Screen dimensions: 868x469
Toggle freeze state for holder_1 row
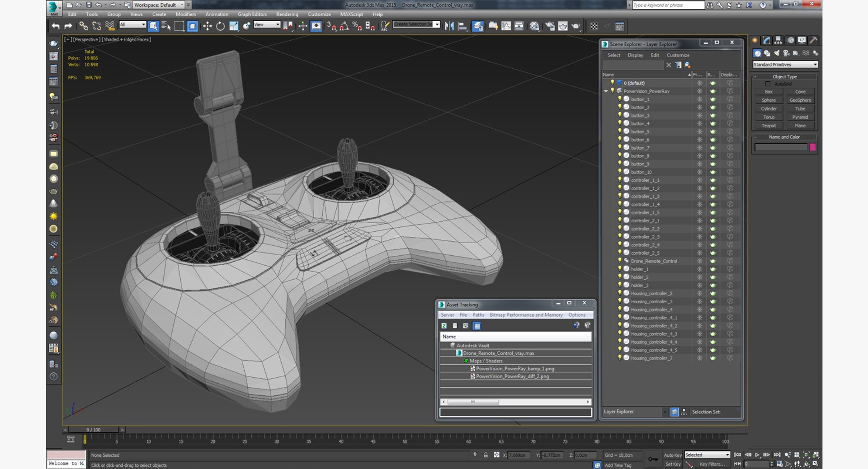(x=699, y=269)
